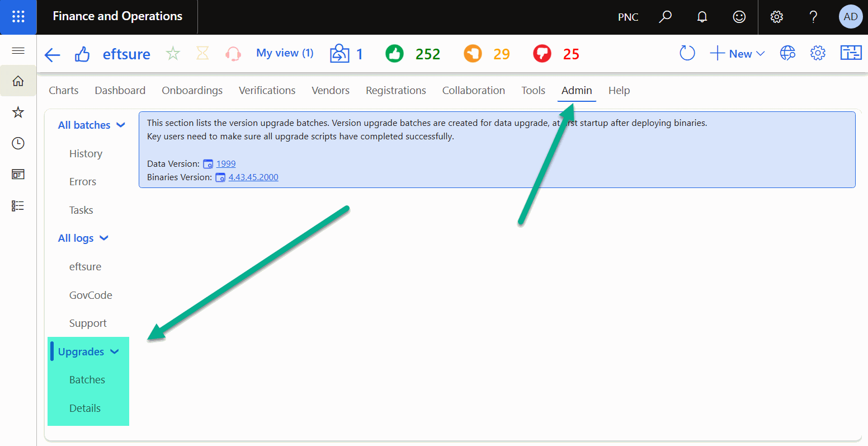Open Errors under All batches

pyautogui.click(x=83, y=182)
